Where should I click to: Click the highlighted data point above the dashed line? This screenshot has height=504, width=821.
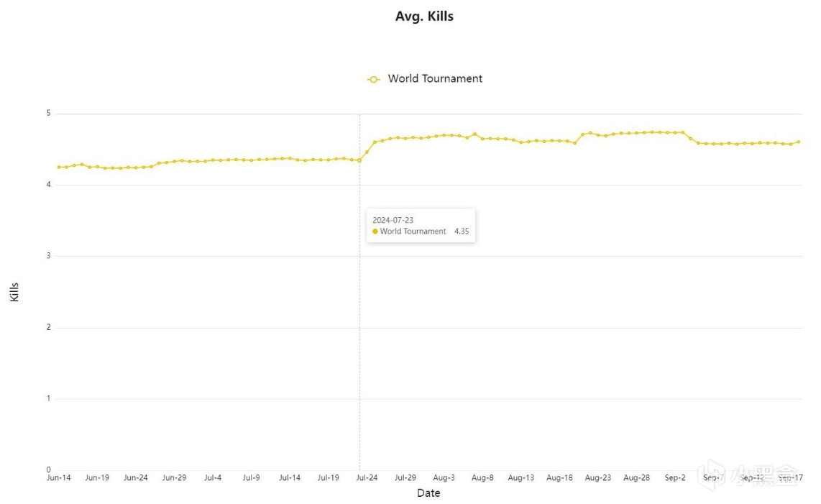[359, 160]
